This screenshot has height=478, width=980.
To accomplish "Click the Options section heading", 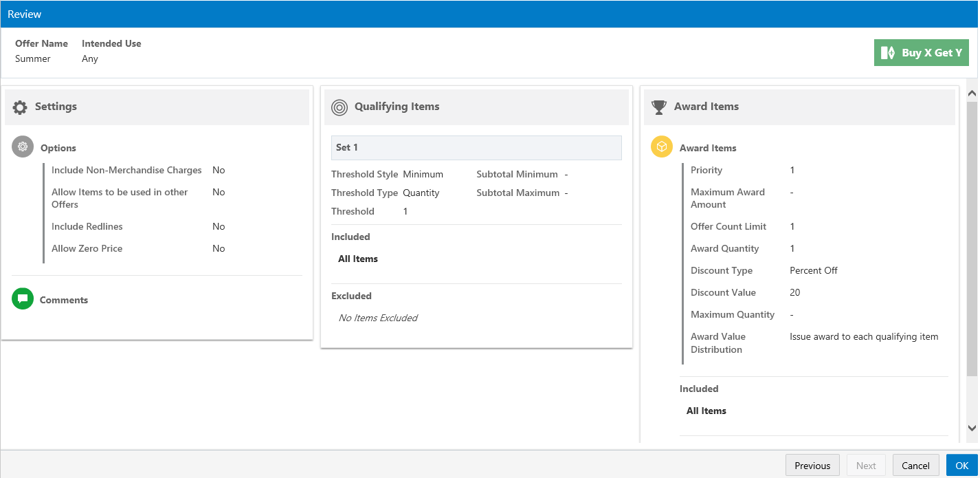I will point(58,148).
